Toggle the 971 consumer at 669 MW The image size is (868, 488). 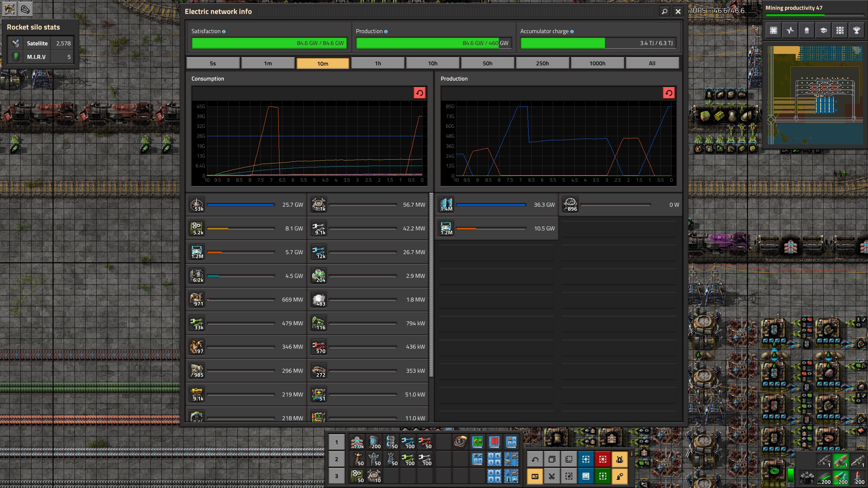(x=246, y=300)
